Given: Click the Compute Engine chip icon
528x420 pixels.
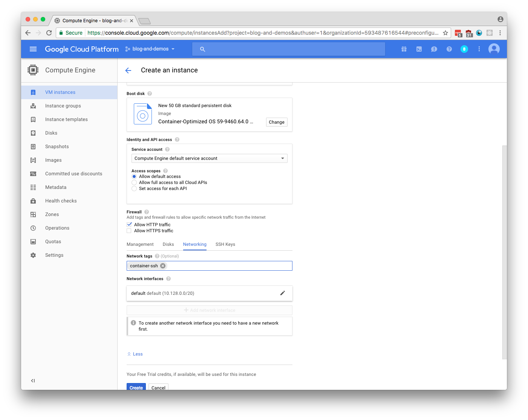Looking at the screenshot, I should click(33, 70).
